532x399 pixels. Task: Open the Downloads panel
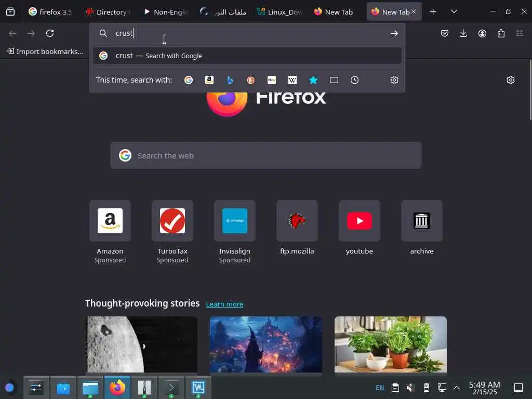click(x=463, y=33)
